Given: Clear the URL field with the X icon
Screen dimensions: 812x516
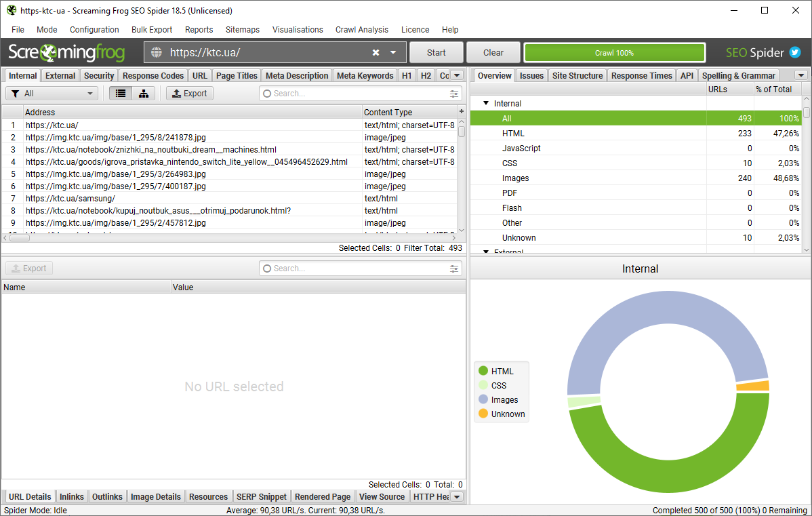Looking at the screenshot, I should [375, 53].
